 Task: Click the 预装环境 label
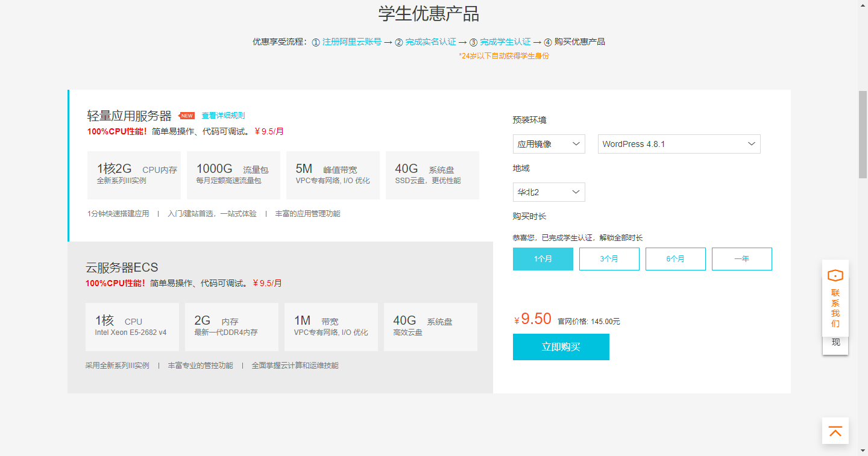click(530, 120)
